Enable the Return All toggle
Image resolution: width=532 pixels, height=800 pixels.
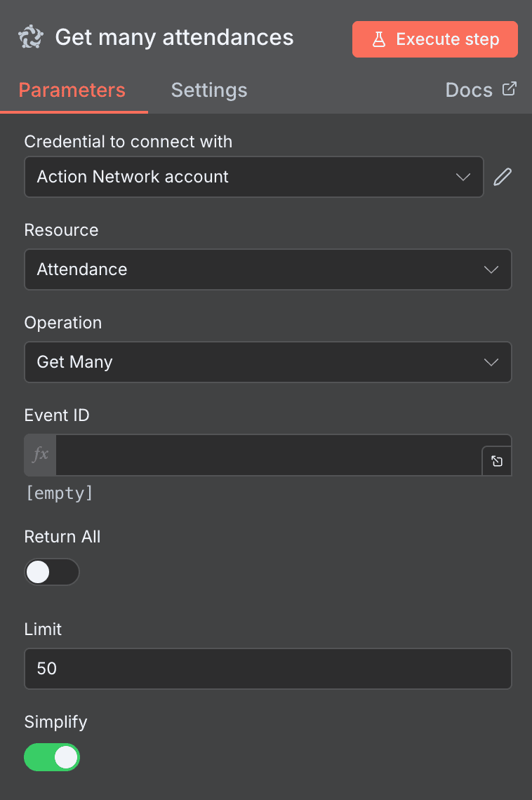(x=52, y=572)
